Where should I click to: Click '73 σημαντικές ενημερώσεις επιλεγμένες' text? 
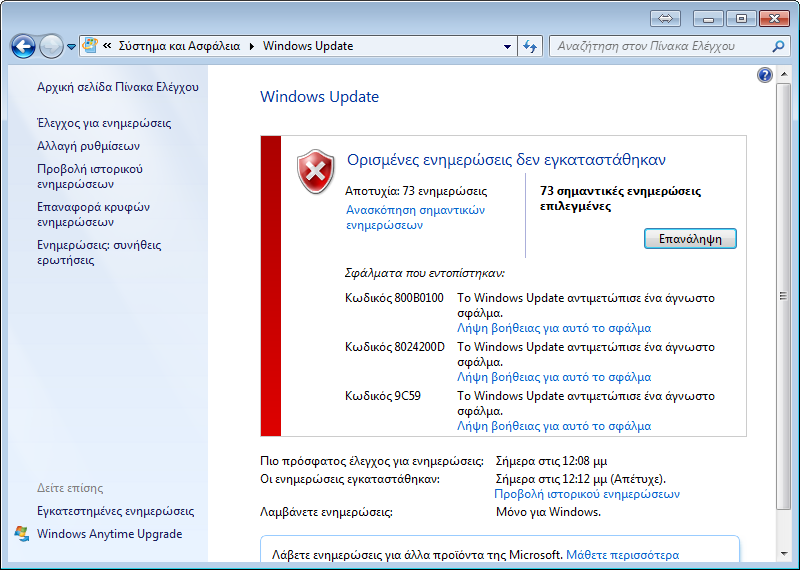coord(620,199)
